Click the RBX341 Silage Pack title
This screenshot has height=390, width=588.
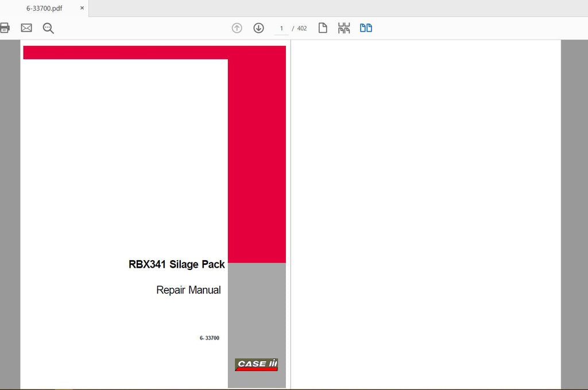tap(177, 264)
